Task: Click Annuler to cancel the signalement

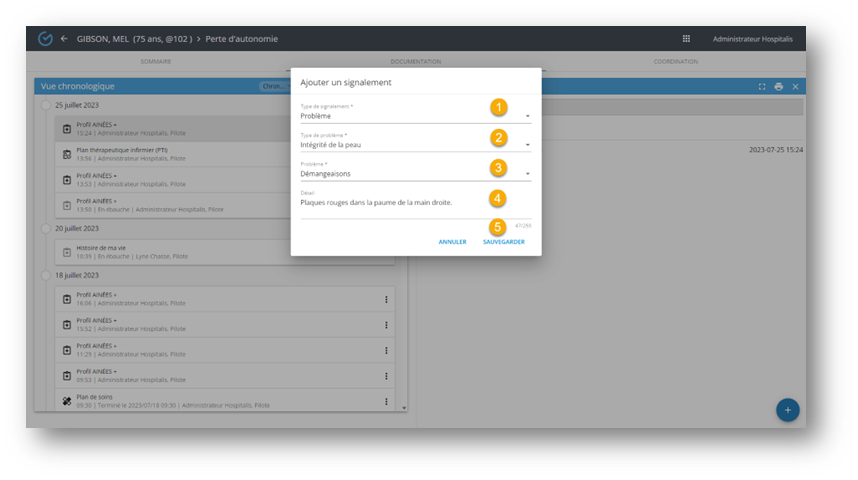Action: (x=452, y=242)
